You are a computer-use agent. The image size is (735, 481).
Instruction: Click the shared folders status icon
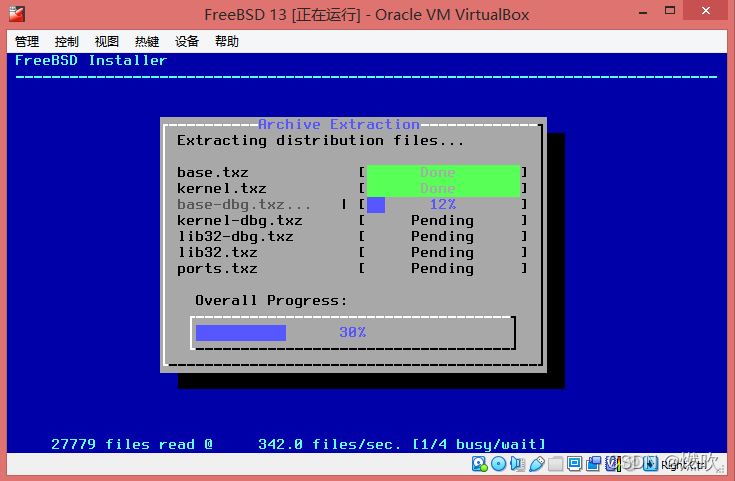tap(555, 464)
